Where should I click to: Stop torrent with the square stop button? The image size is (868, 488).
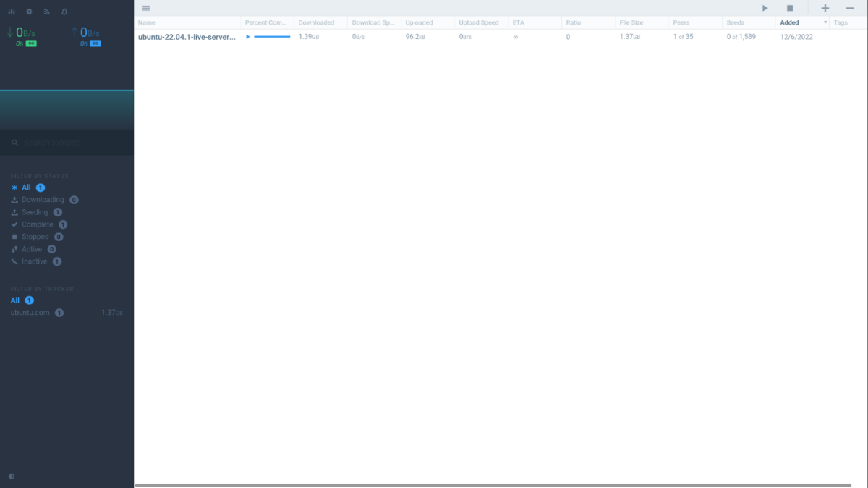click(790, 8)
